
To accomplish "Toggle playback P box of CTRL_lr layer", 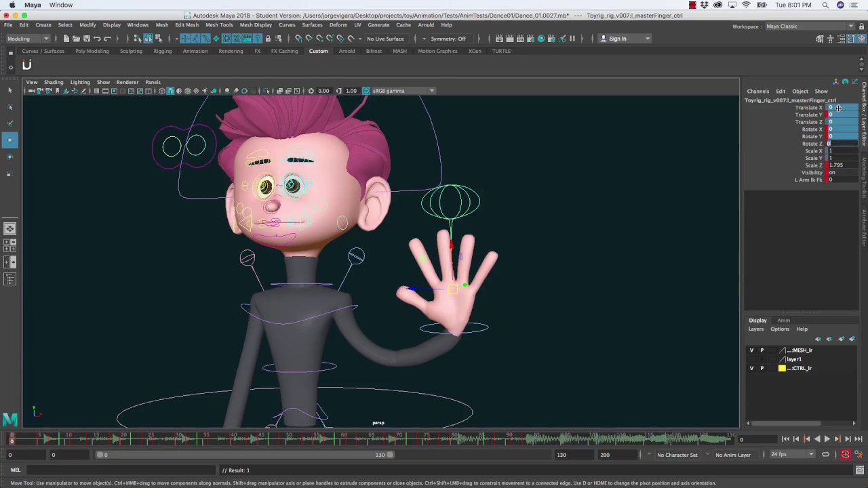I will (x=762, y=368).
